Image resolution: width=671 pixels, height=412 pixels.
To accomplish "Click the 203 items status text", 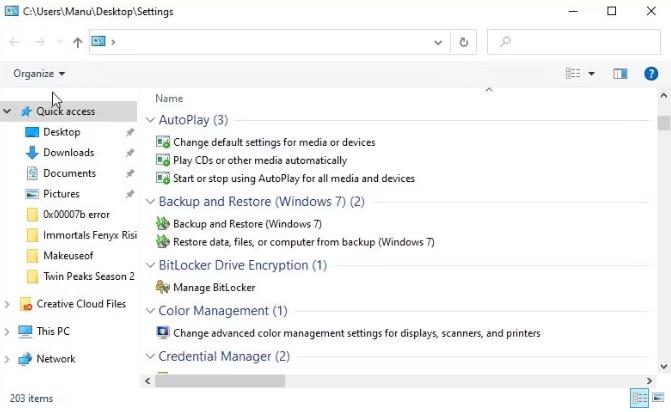I will pos(31,398).
